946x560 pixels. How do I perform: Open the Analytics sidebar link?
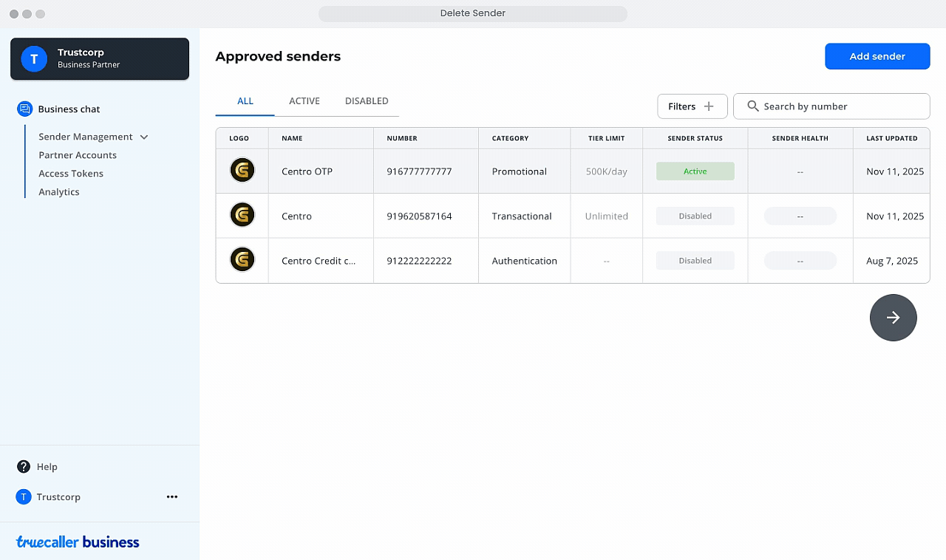point(59,192)
